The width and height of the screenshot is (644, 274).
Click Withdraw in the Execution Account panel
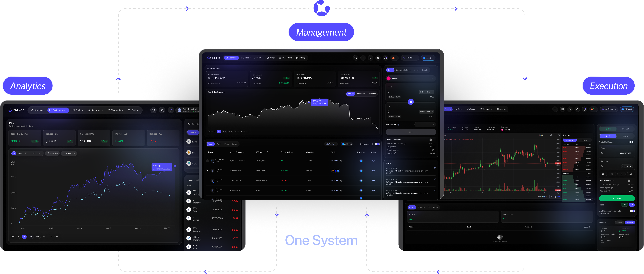(630, 223)
